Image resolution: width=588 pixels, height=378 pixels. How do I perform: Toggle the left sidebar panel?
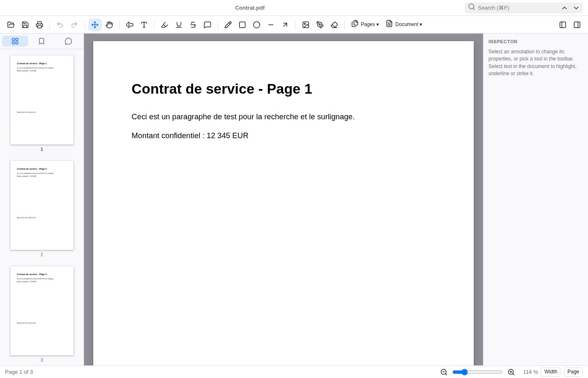click(x=563, y=25)
